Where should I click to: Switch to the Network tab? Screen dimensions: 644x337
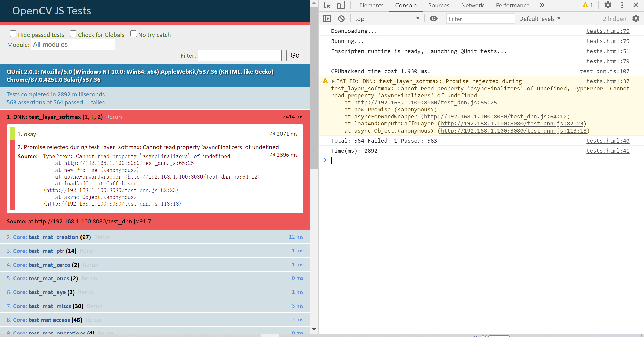click(472, 5)
